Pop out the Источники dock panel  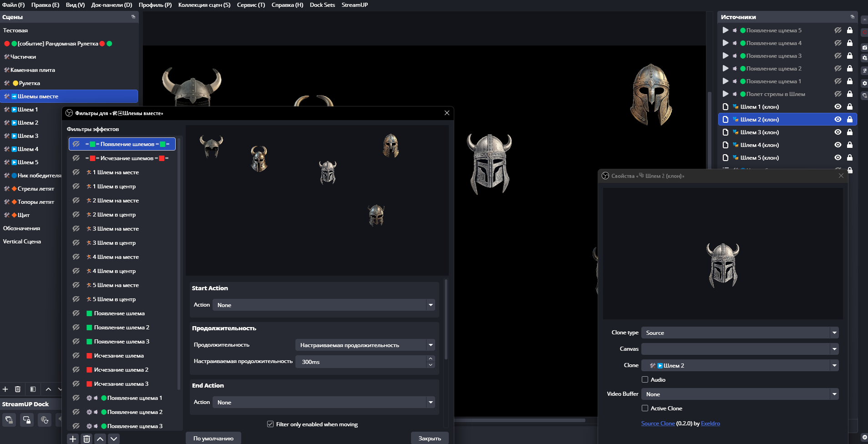[x=852, y=17]
